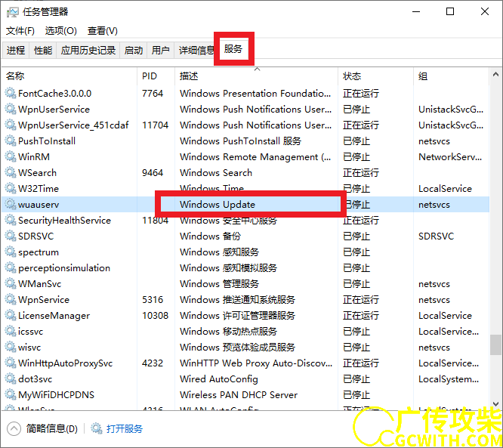
Task: Click the scrollbar down arrow
Action: (x=495, y=404)
